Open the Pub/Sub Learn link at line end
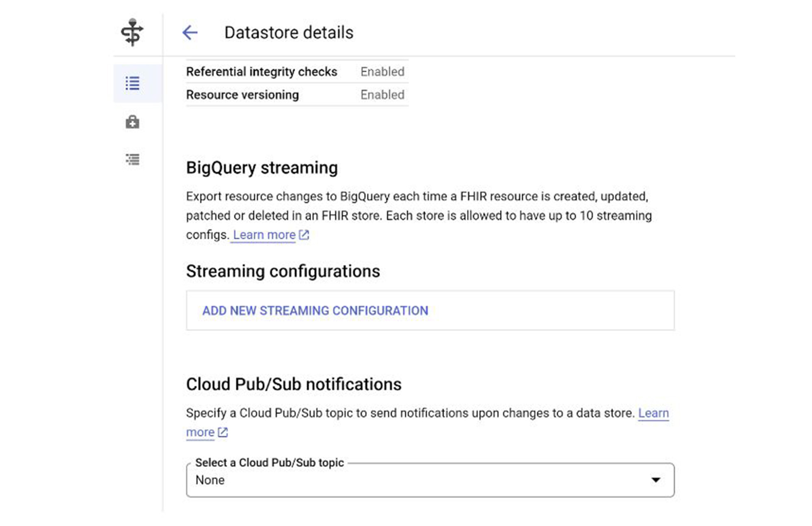This screenshot has height=526, width=812. coord(653,413)
